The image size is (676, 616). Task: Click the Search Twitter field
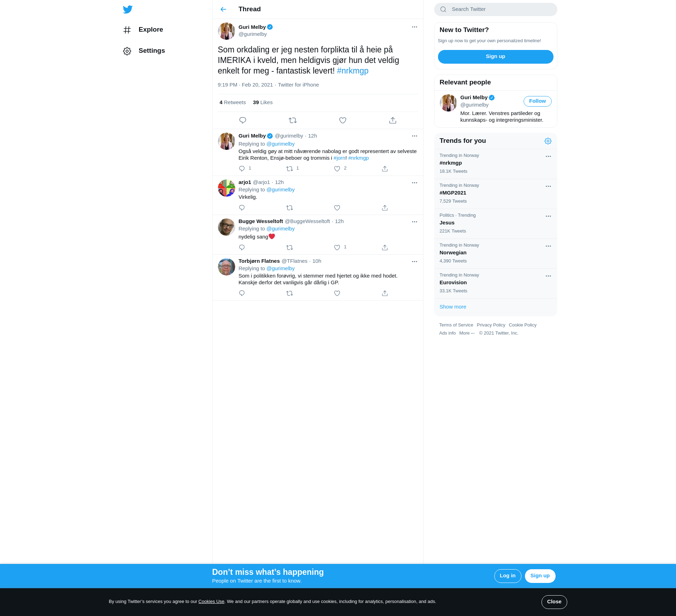[495, 9]
